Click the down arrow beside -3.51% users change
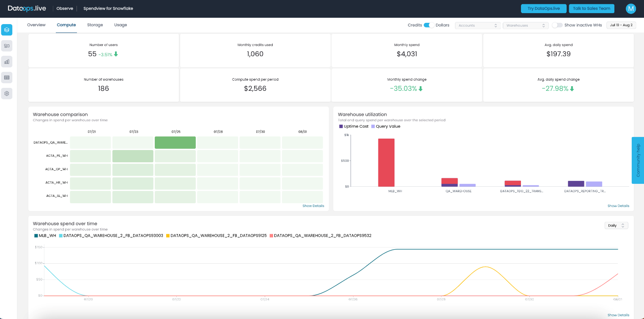 [x=116, y=54]
